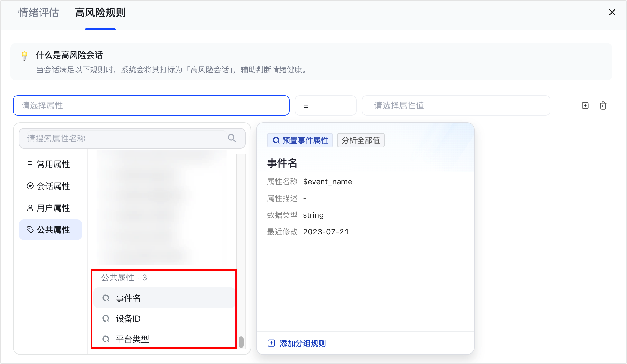Select the 高风险规则 tab
Screen dimensions: 627x364
pyautogui.click(x=100, y=13)
